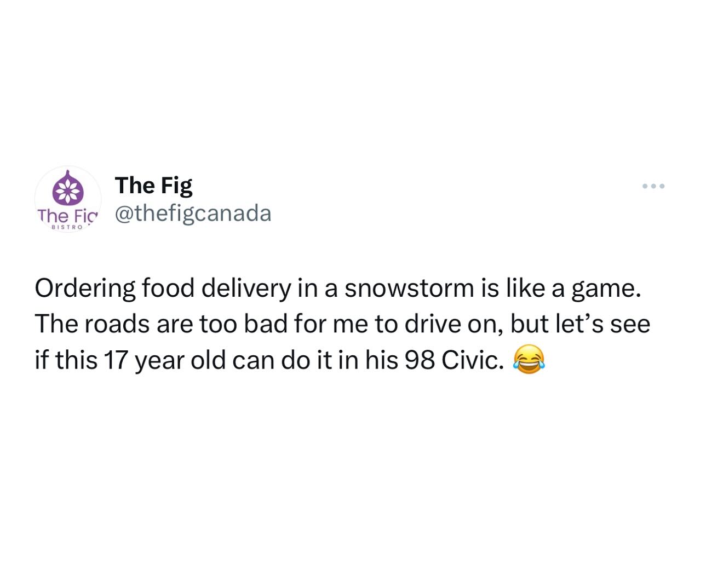Click the word "game." ending first line
706x588 pixels.
(606, 289)
